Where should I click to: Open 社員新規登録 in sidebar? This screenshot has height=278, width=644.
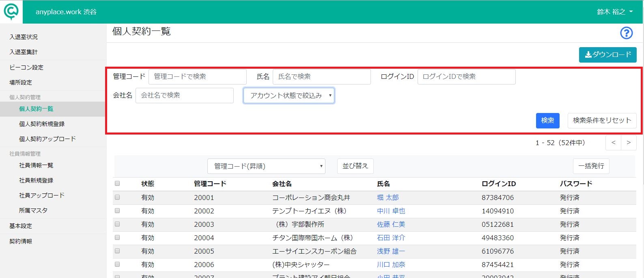pos(36,180)
